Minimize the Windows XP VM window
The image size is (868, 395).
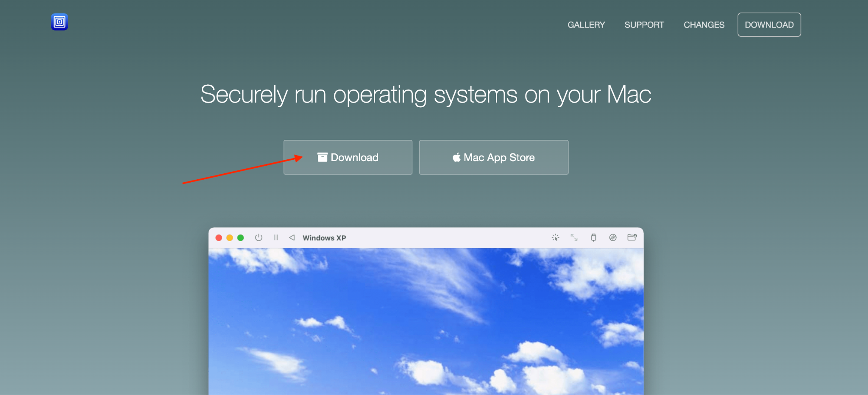(x=229, y=238)
